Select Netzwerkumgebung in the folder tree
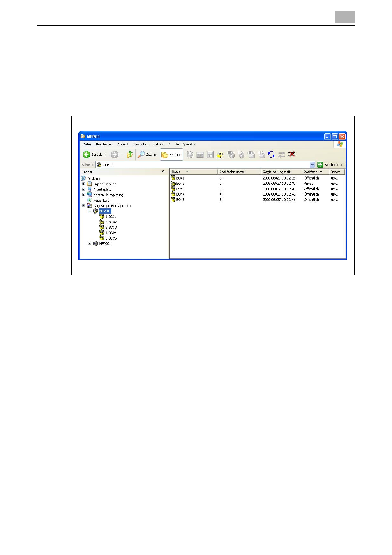The height and width of the screenshot is (555, 392). [108, 195]
